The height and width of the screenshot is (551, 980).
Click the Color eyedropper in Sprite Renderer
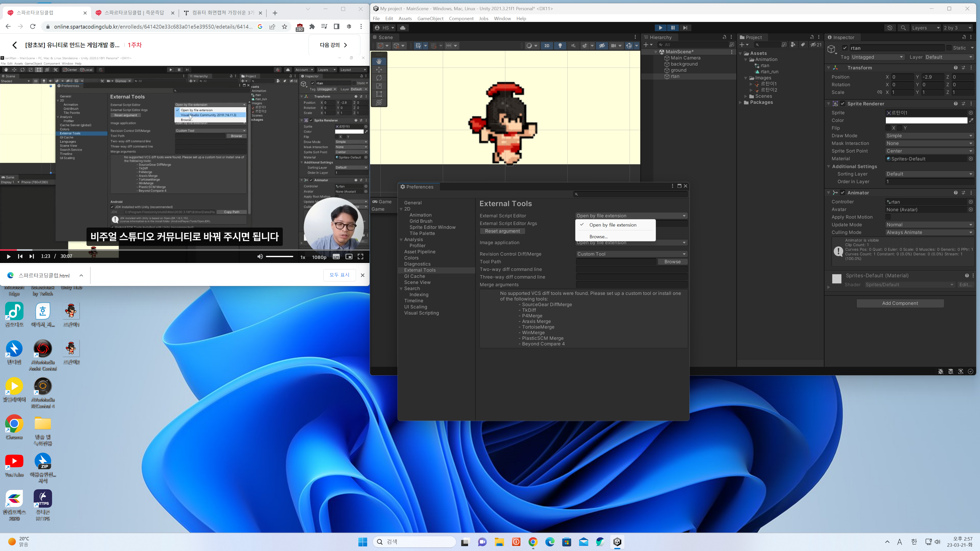click(971, 121)
